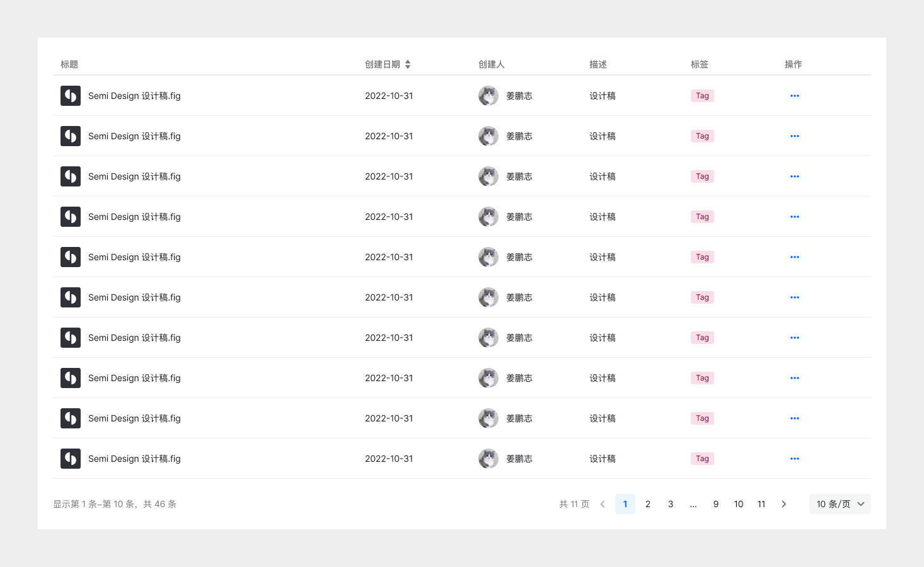This screenshot has width=924, height=567.
Task: Expand hidden pages via the ellipsis in pagination
Action: click(693, 504)
